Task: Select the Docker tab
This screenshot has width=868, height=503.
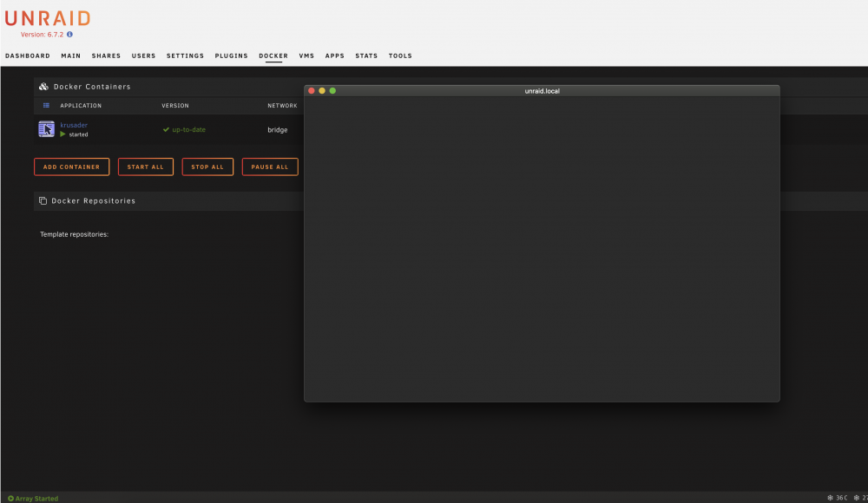Action: (x=273, y=56)
